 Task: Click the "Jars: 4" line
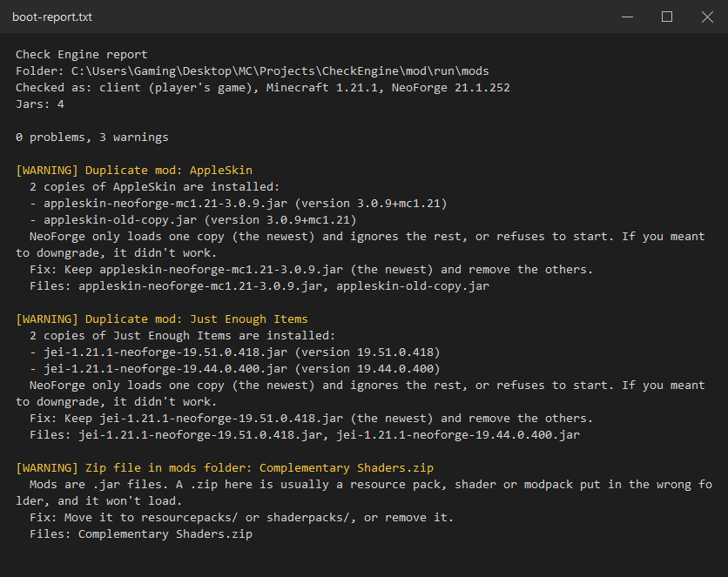[40, 104]
